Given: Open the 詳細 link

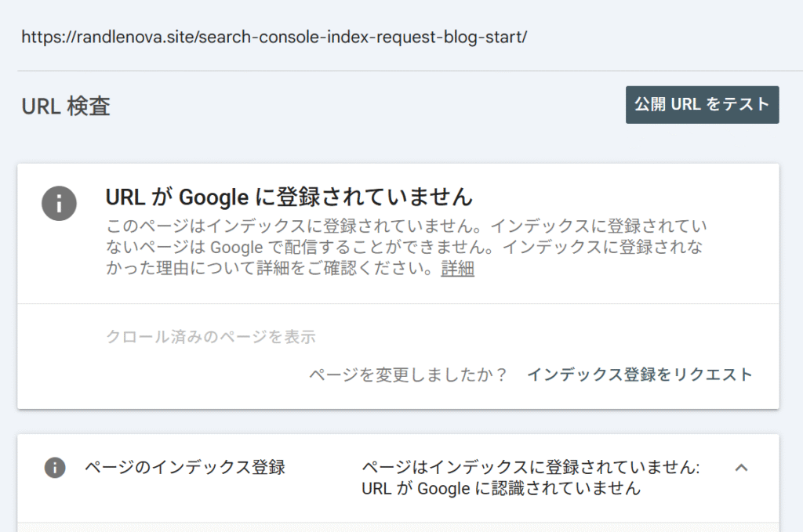Looking at the screenshot, I should tap(457, 270).
